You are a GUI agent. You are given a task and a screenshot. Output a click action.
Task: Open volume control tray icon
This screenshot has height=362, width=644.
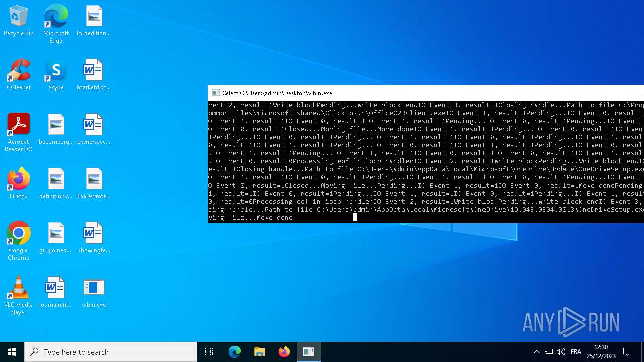(x=561, y=352)
